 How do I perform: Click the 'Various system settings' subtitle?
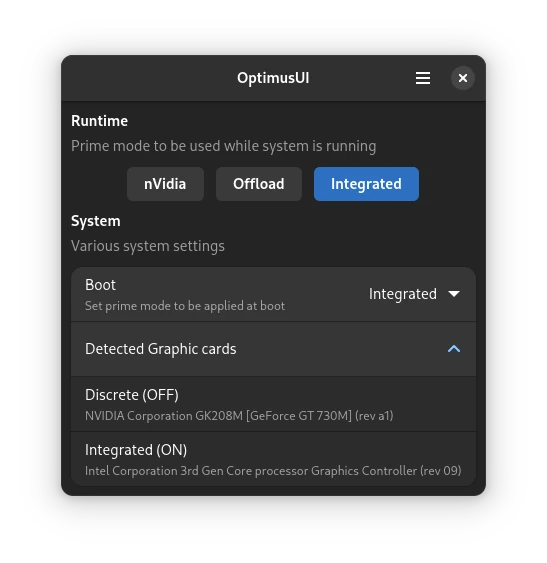148,246
